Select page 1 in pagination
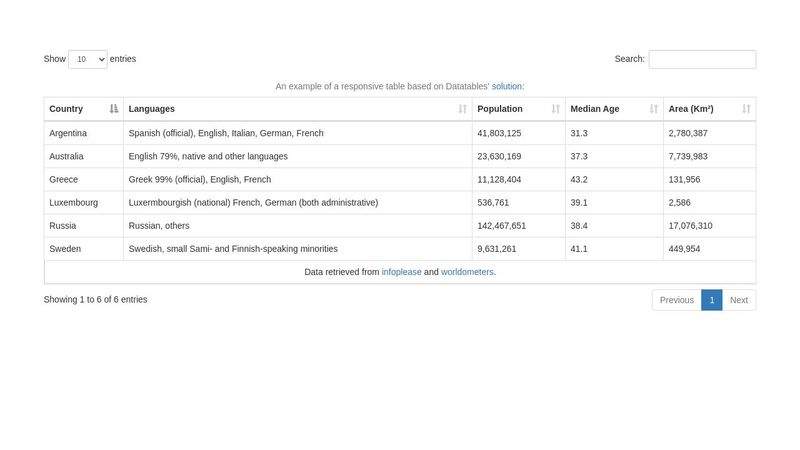 pos(712,300)
